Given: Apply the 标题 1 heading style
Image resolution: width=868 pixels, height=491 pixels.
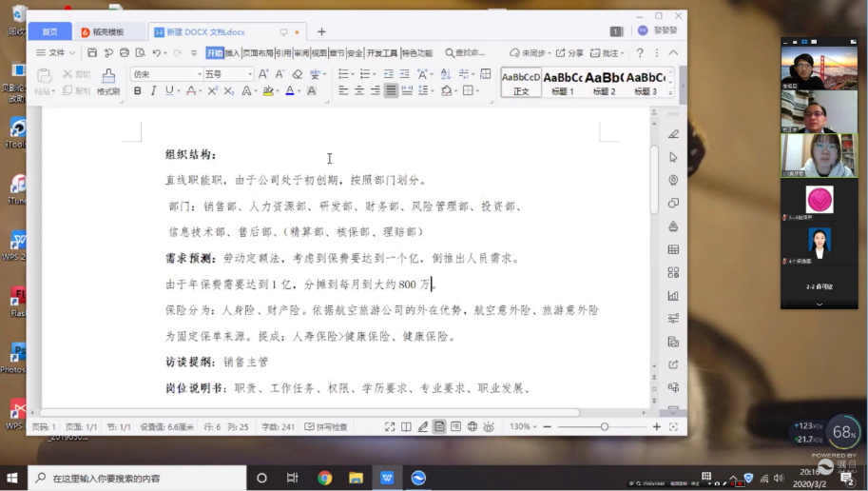Looking at the screenshot, I should click(562, 83).
